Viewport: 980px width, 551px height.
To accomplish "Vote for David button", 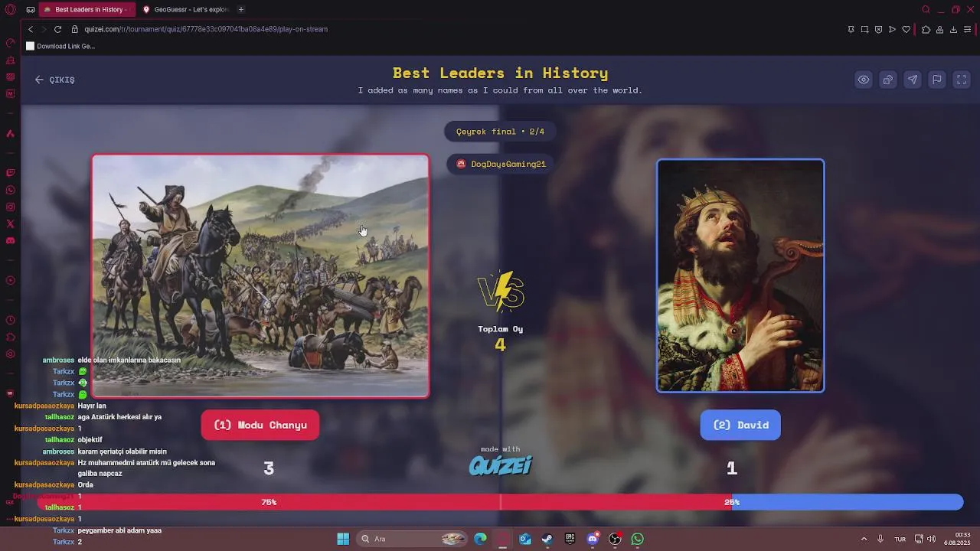I will click(x=740, y=425).
